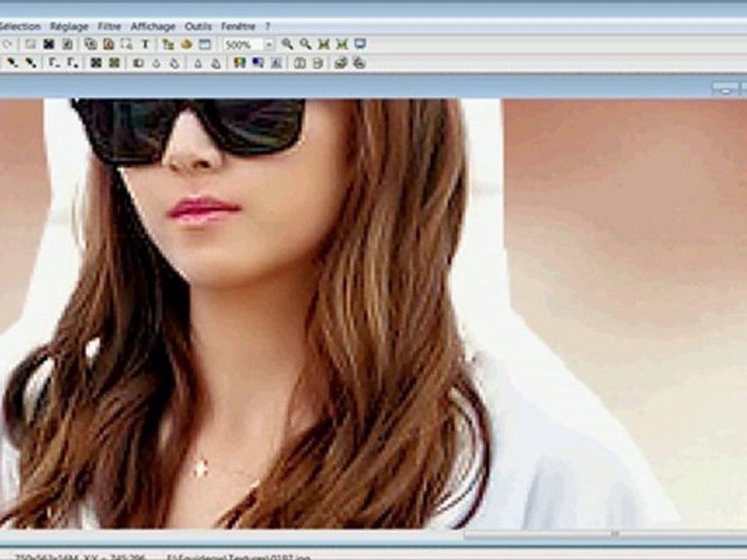Open the Sélection menu
The height and width of the screenshot is (560, 747).
[x=19, y=26]
